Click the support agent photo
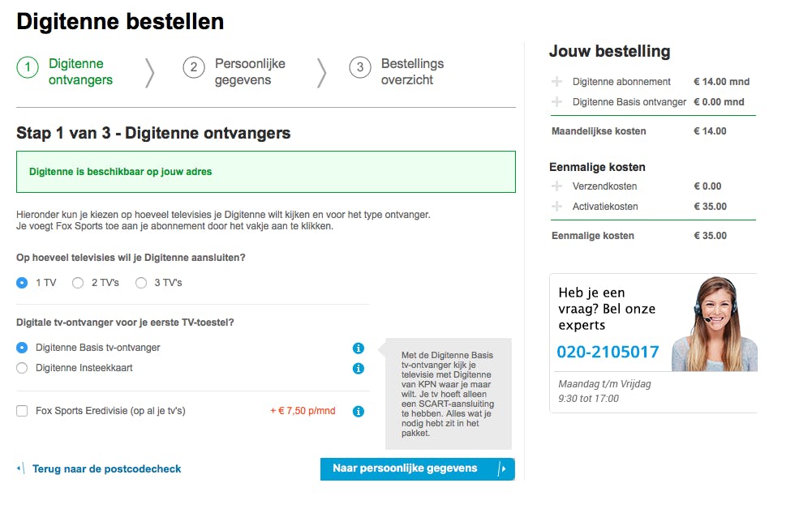 tap(714, 323)
